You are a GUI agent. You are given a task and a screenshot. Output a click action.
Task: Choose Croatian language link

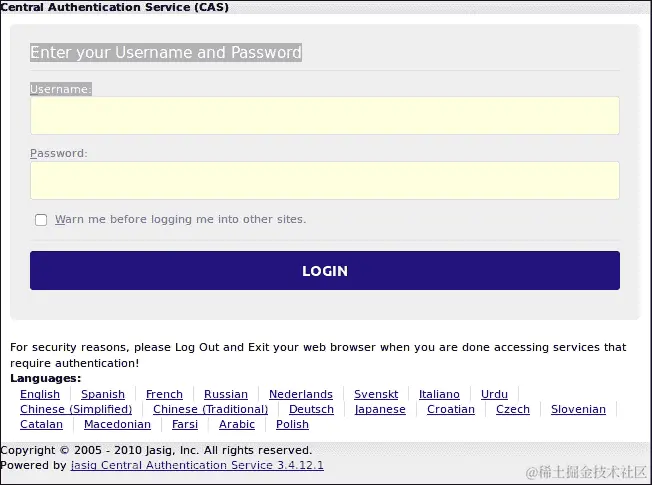point(451,409)
